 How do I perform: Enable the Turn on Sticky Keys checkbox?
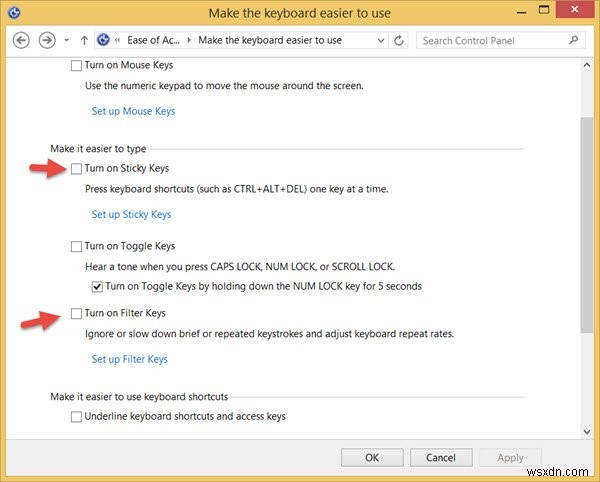[x=77, y=169]
